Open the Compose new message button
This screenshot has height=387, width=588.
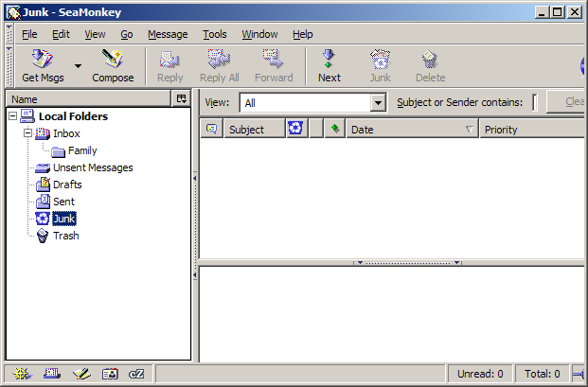[x=113, y=66]
